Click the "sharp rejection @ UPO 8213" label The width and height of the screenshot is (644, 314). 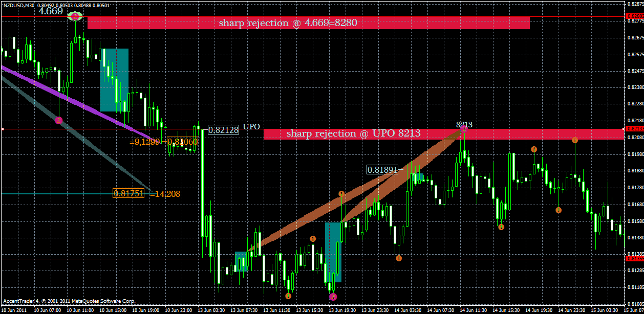click(x=354, y=133)
